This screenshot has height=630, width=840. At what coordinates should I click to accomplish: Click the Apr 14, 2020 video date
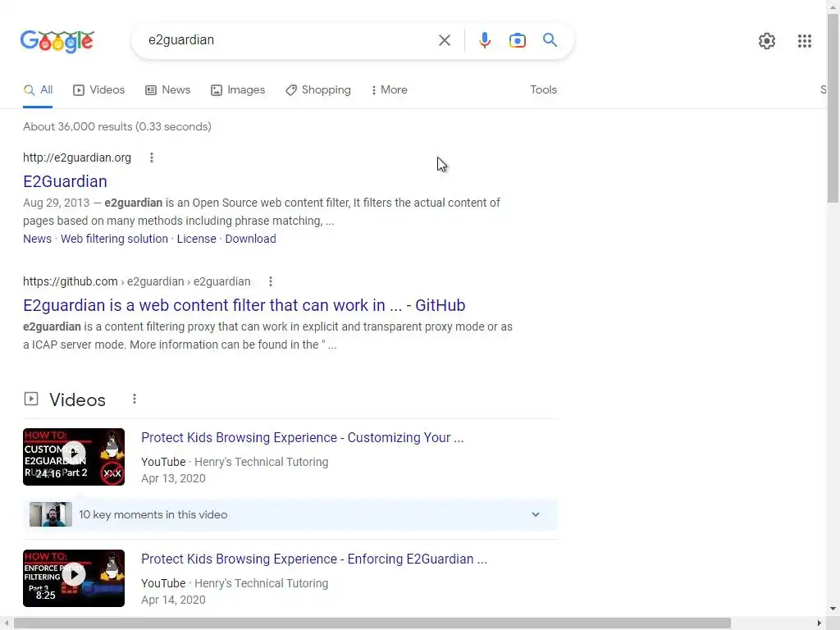[x=173, y=600]
